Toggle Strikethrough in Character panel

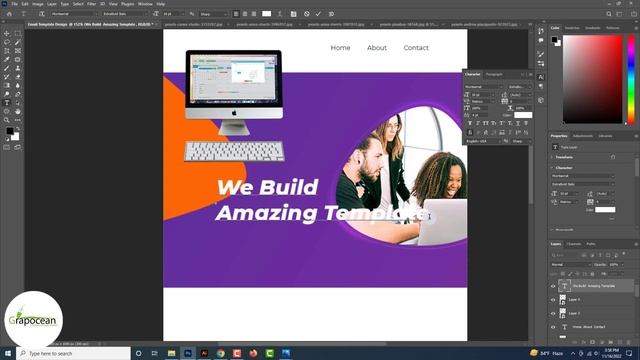tap(526, 123)
